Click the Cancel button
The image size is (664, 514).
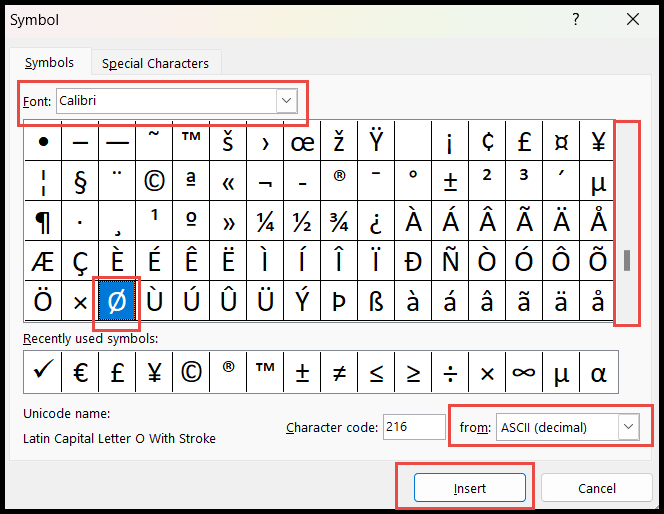(x=597, y=488)
